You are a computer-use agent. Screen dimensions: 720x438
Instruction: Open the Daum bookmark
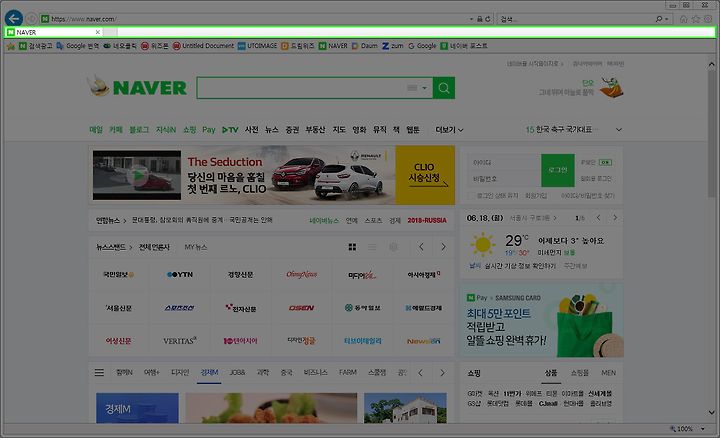(x=365, y=46)
